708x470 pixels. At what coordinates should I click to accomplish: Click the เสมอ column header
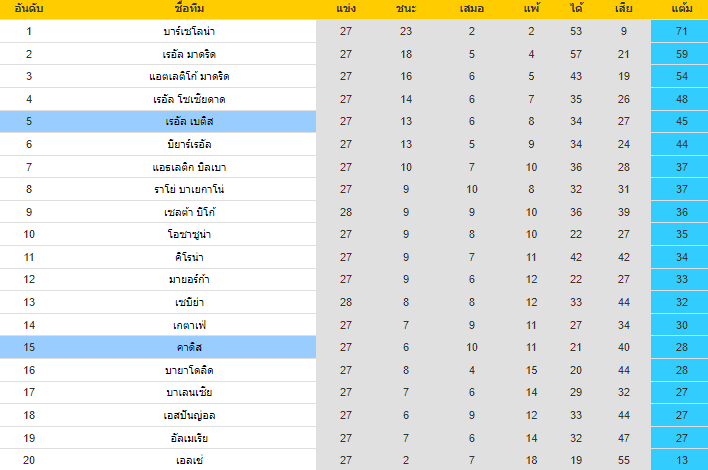[x=472, y=9]
